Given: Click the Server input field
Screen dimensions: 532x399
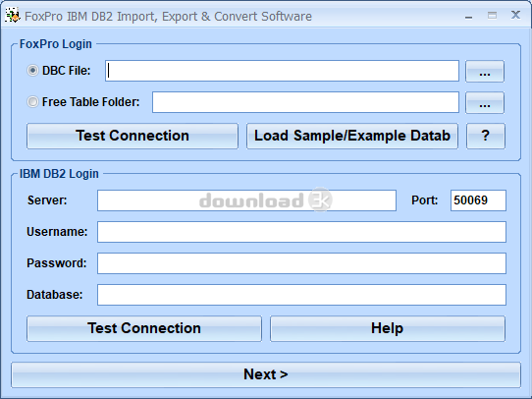Looking at the screenshot, I should 246,200.
